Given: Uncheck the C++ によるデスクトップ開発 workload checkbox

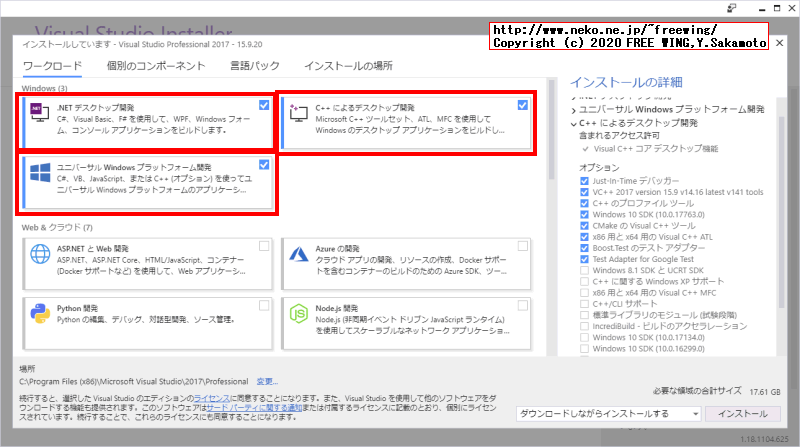Looking at the screenshot, I should tap(522, 105).
